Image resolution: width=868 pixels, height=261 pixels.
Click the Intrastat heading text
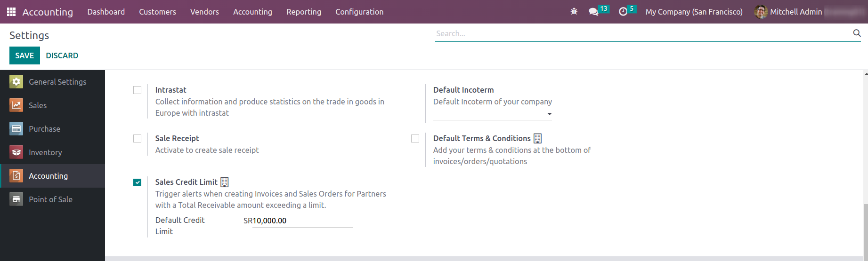pos(170,90)
